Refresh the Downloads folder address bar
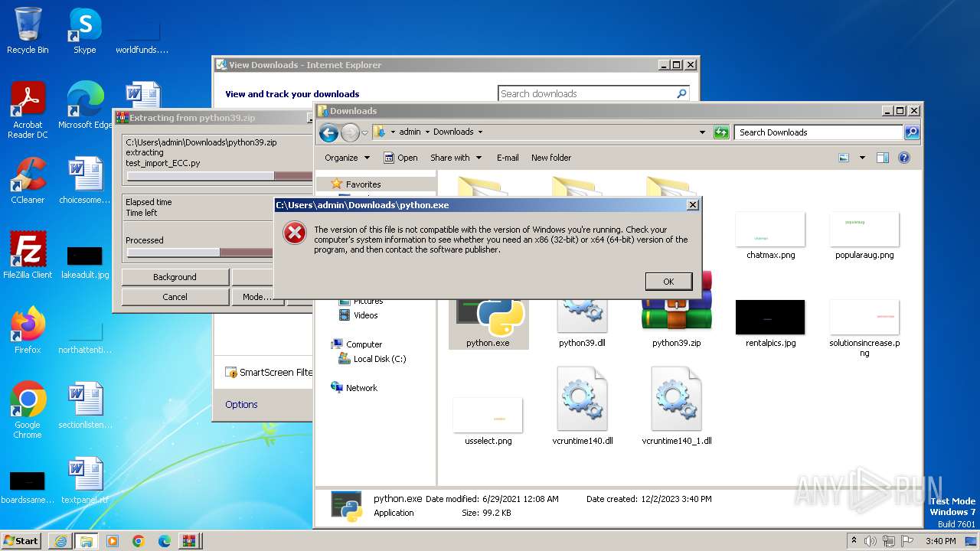Image resolution: width=980 pixels, height=551 pixels. pyautogui.click(x=720, y=132)
